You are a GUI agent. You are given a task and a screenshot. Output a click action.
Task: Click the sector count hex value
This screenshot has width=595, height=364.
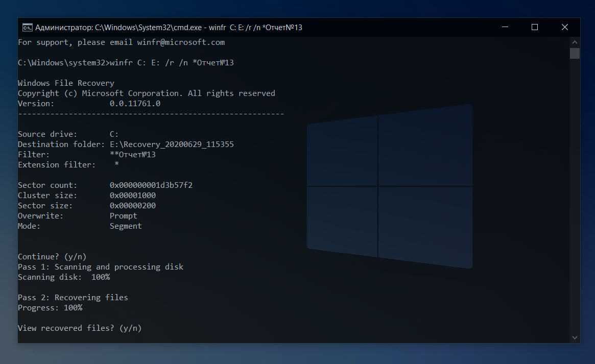pos(151,185)
